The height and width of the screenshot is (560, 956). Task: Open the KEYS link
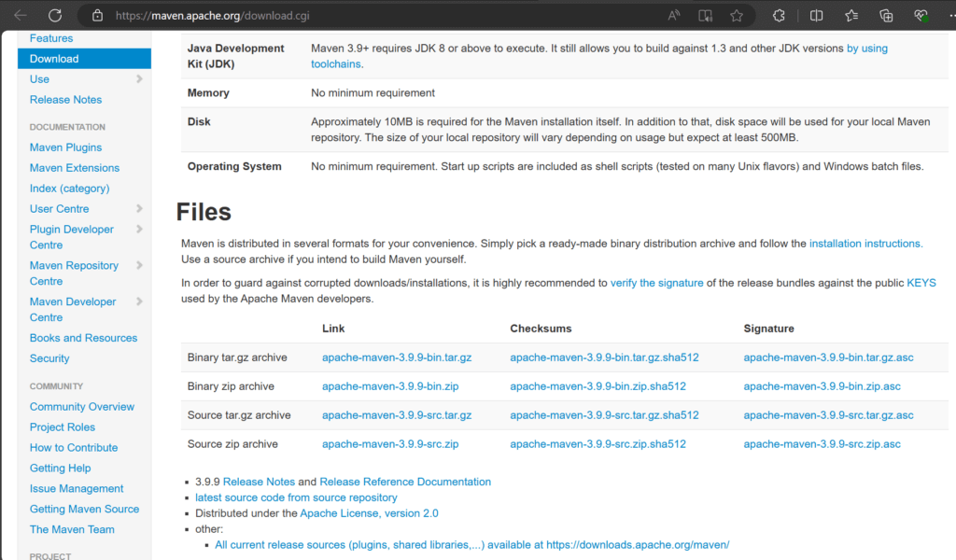[921, 283]
